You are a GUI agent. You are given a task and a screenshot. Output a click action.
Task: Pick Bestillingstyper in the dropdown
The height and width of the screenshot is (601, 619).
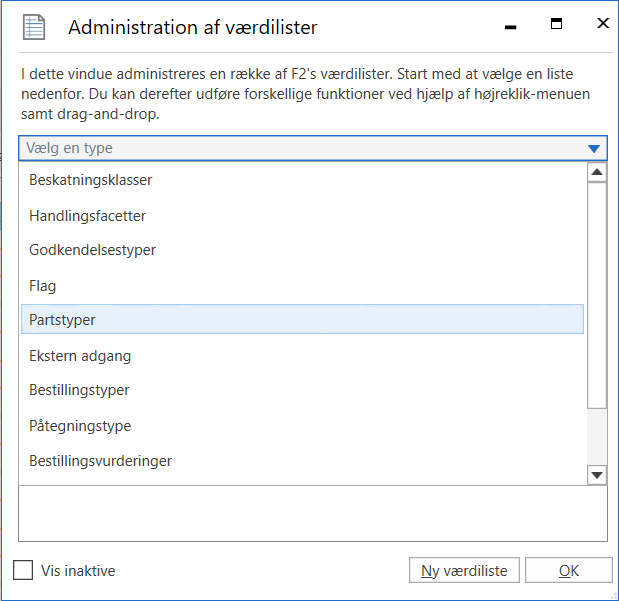[79, 390]
